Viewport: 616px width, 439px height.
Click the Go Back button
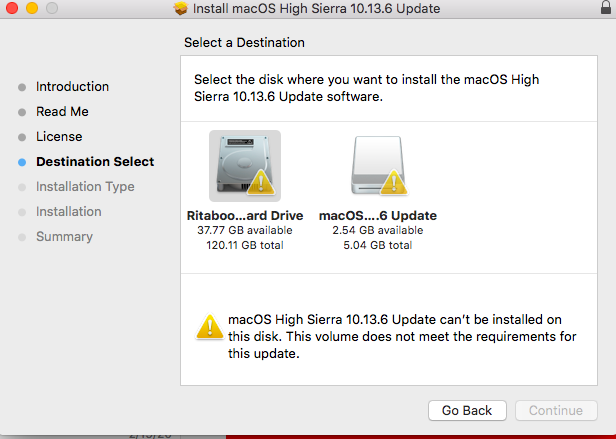coord(467,410)
